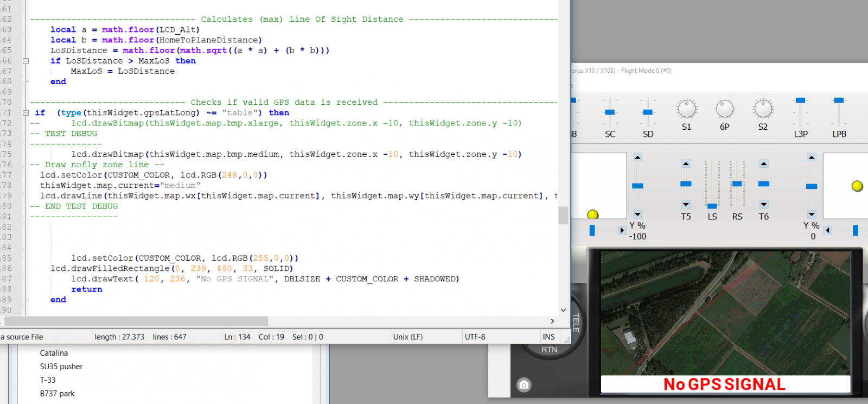Click right stick vertical trim up arrow
Image resolution: width=868 pixels, height=404 pixels.
[x=812, y=157]
